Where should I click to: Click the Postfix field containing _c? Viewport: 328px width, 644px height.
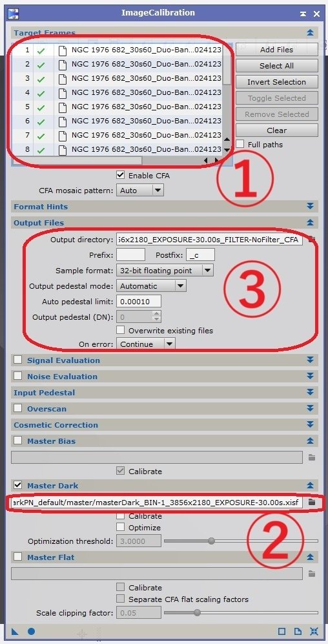point(200,254)
